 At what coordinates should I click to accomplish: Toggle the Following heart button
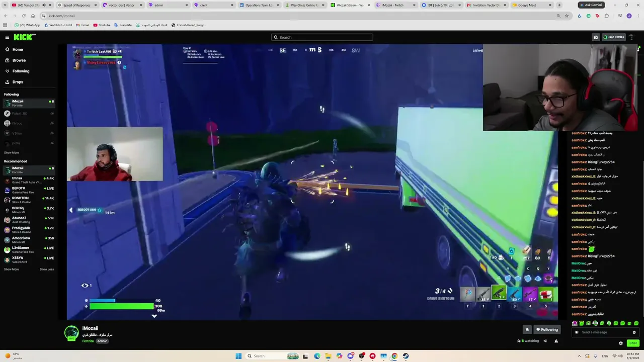coord(547,330)
